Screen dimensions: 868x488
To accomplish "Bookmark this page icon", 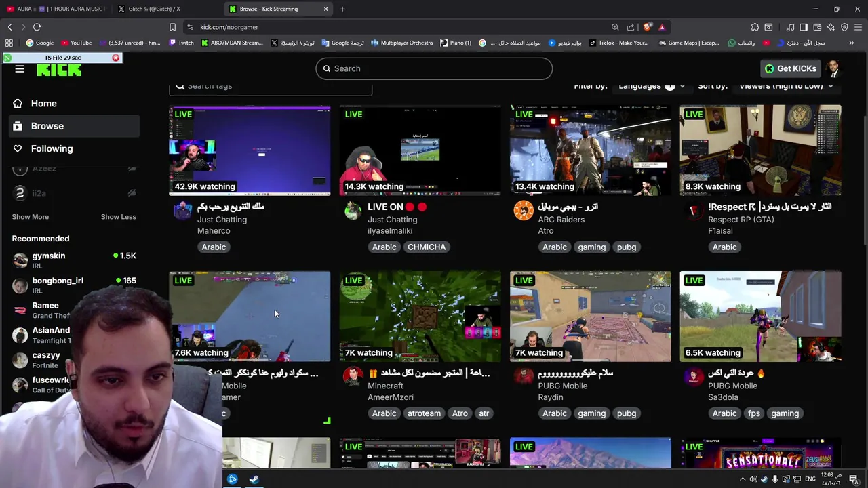I will coord(172,27).
